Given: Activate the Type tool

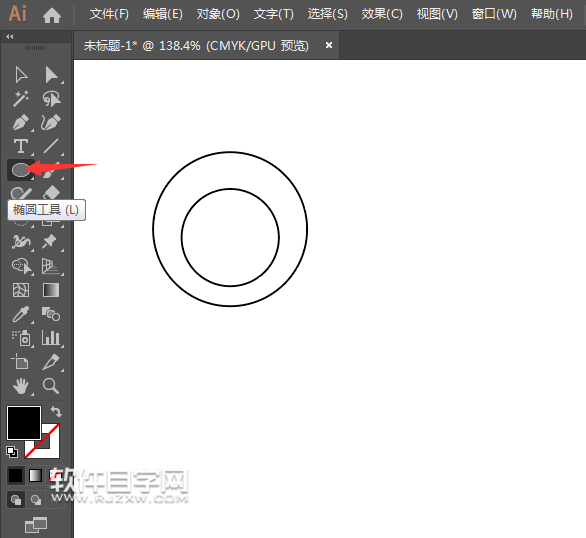Looking at the screenshot, I should point(21,146).
